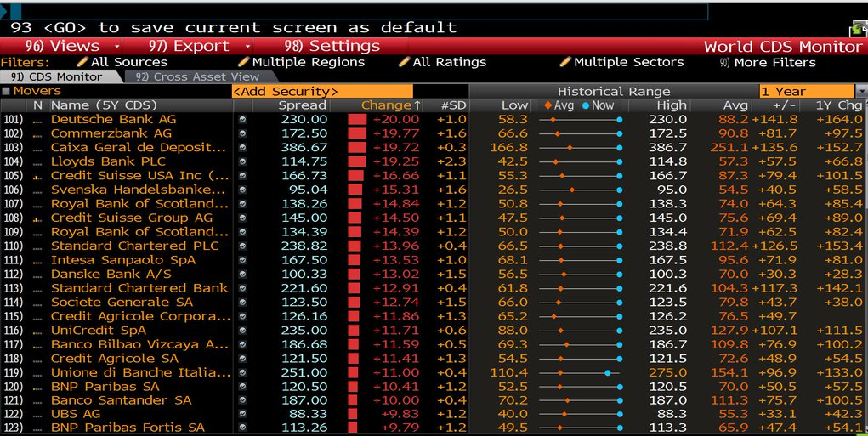Open news indicator for Credit Suisse Group AG
The width and height of the screenshot is (868, 436).
(37, 219)
